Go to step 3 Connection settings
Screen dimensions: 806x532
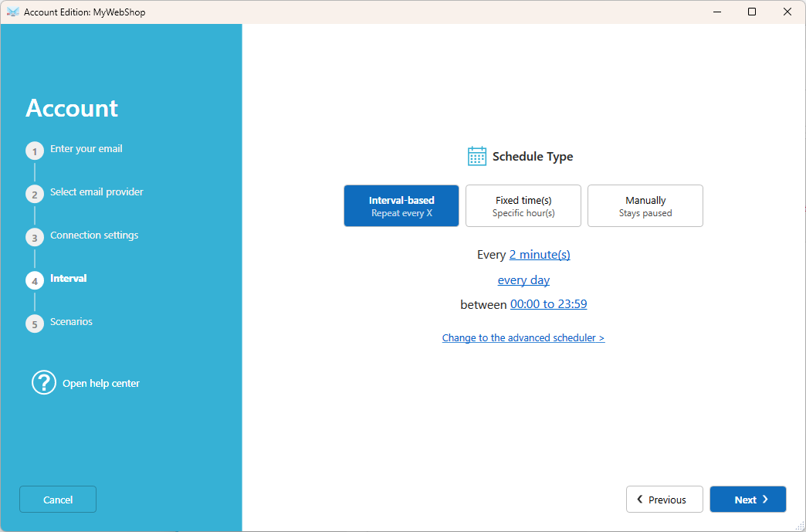82,236
